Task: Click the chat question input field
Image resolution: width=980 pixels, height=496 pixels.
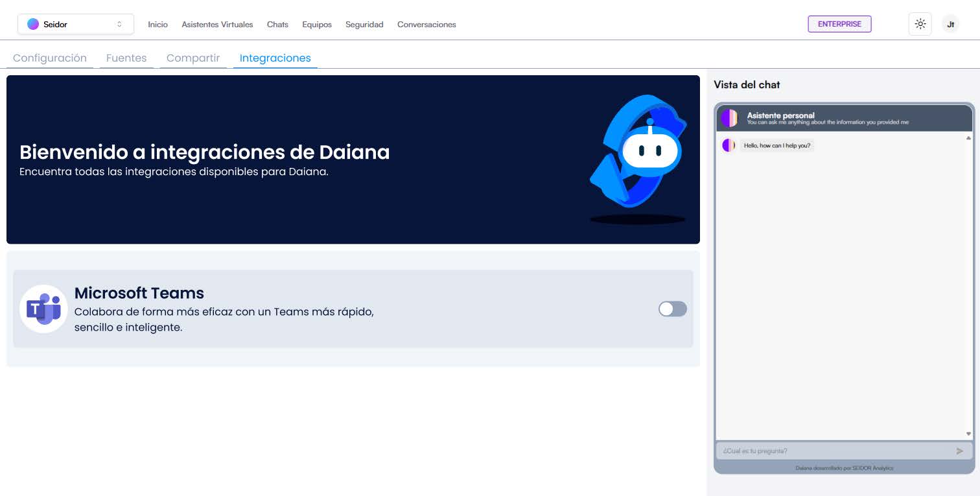Action: click(x=833, y=451)
